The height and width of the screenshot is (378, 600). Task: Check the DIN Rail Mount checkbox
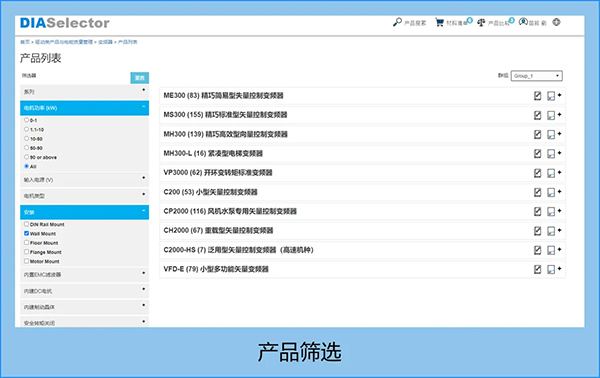(x=26, y=224)
